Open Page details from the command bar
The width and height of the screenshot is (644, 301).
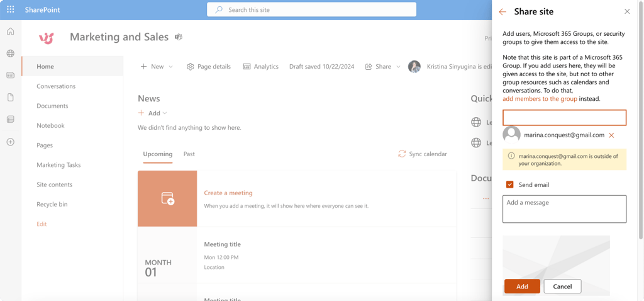[209, 67]
